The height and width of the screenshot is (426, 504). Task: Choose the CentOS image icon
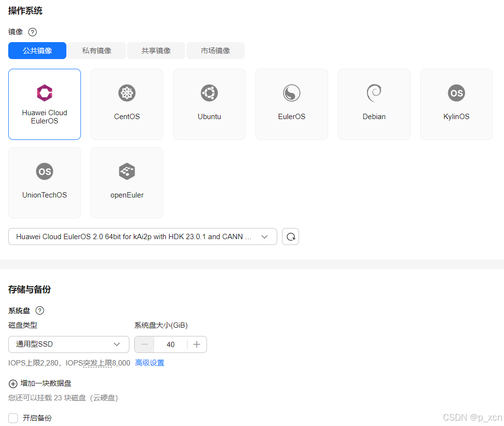point(127,93)
